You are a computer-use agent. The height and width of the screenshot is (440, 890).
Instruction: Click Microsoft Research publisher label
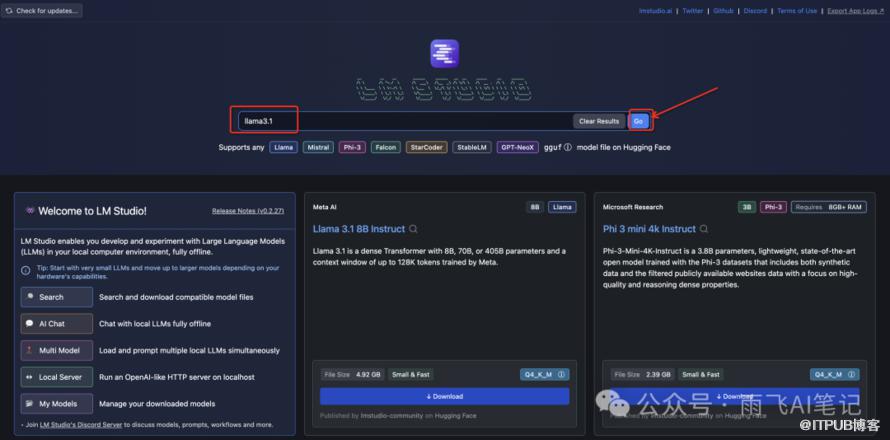pos(633,207)
